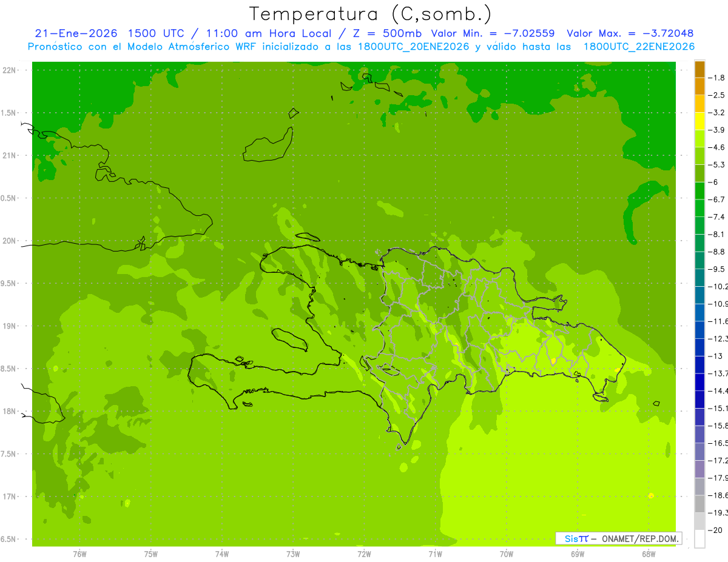Click the "-13" colorbar label
This screenshot has height=562, width=728.
715,356
